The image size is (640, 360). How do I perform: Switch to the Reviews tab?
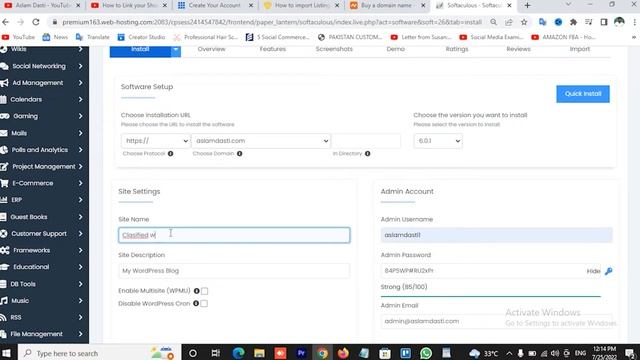518,49
